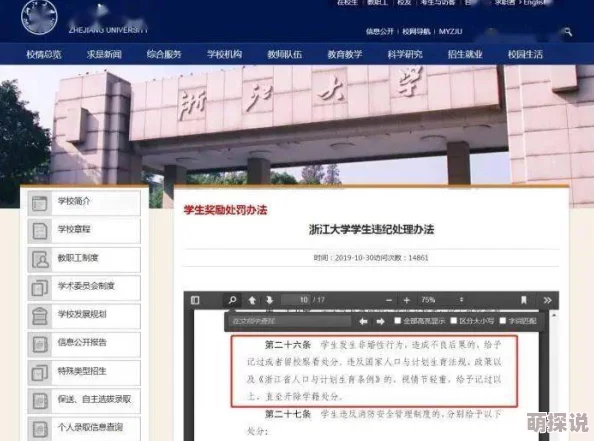Click the PDF bookmark icon
The image size is (594, 441).
tap(524, 300)
